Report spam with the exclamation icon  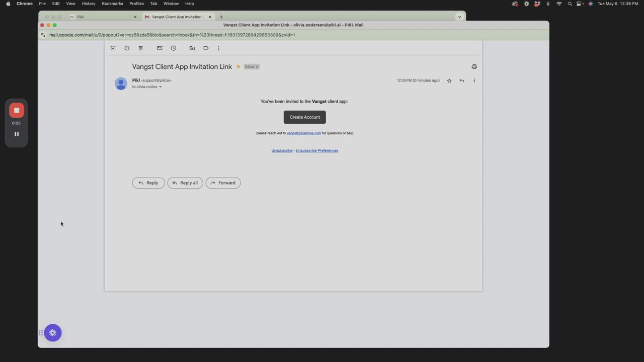(x=127, y=48)
